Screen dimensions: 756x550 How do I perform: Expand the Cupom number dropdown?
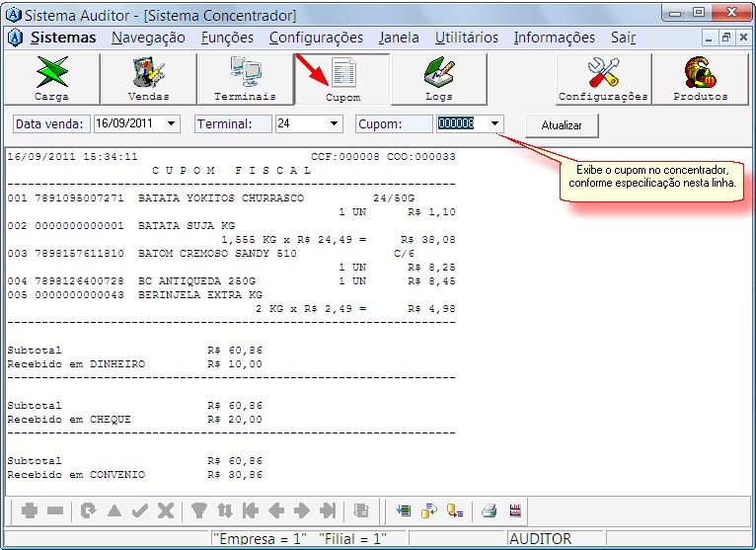click(x=494, y=124)
